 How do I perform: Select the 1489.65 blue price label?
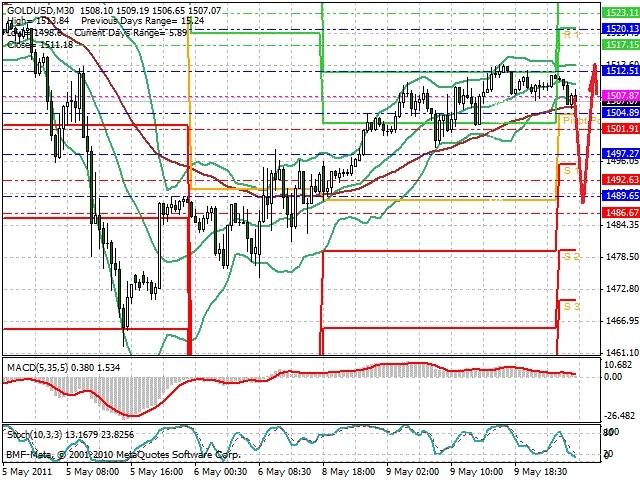click(621, 196)
